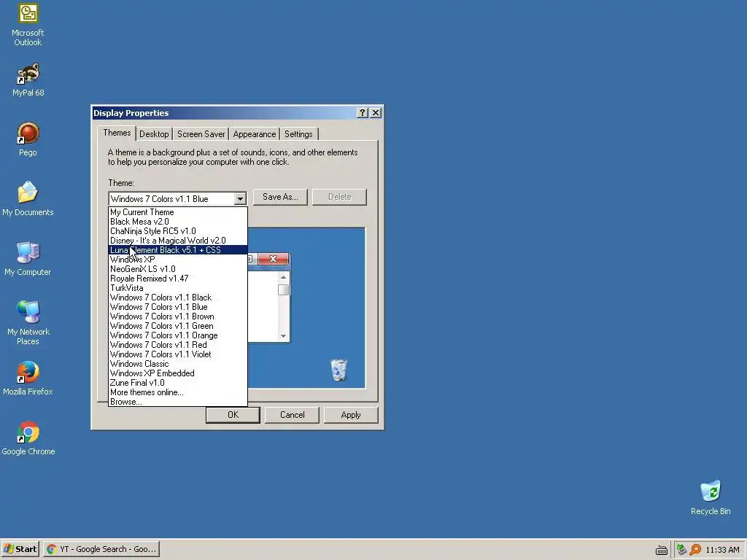
Task: Confirm with the OK button
Action: (233, 415)
